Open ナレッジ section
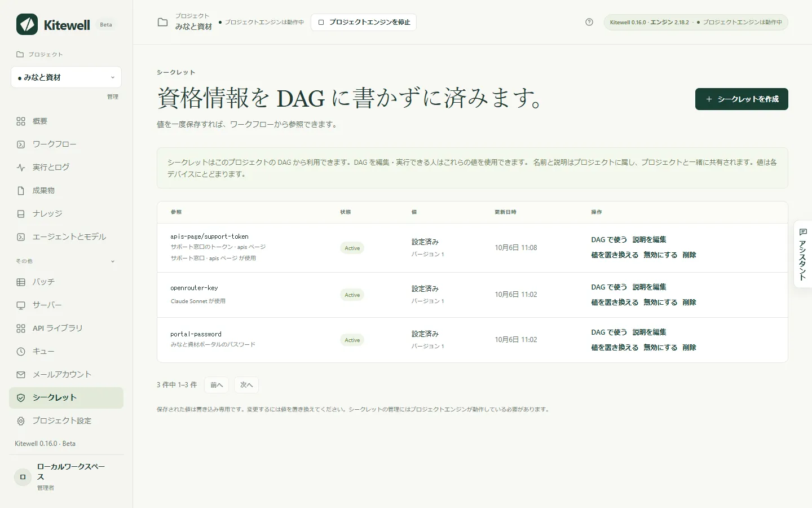 click(66, 214)
